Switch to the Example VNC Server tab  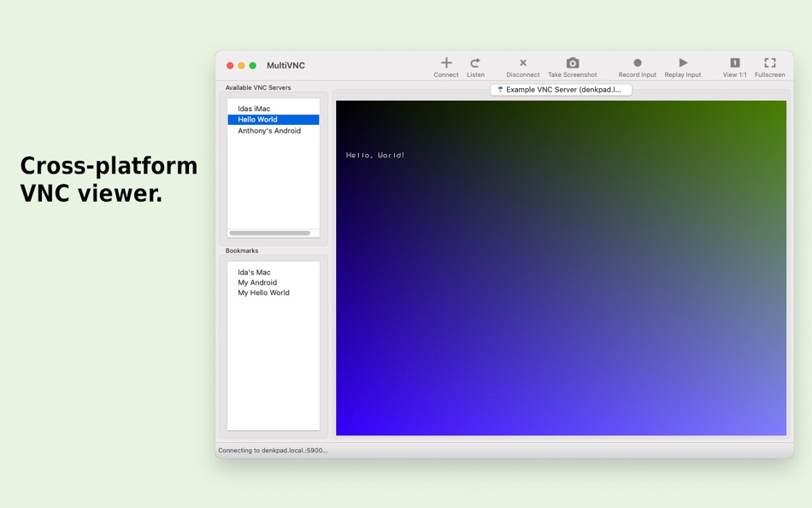[x=561, y=90]
